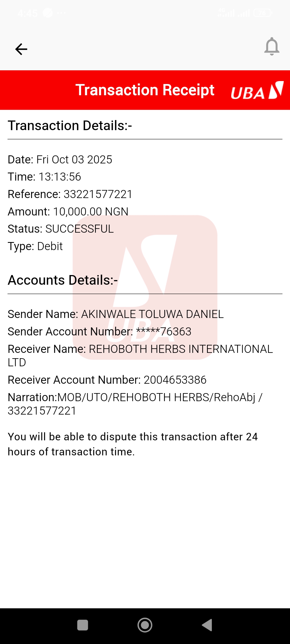
Task: Click the Narration text line
Action: tap(135, 397)
